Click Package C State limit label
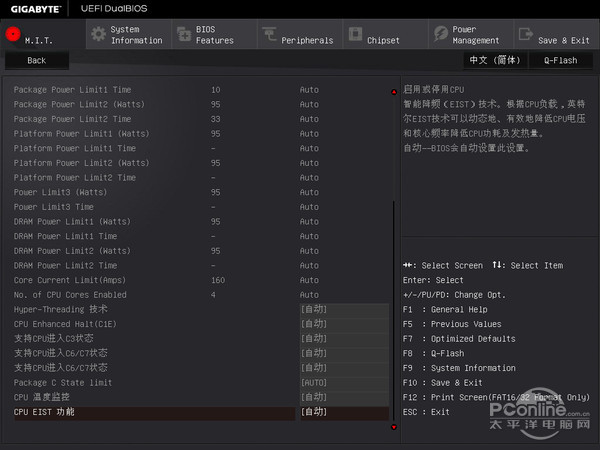 coord(63,383)
